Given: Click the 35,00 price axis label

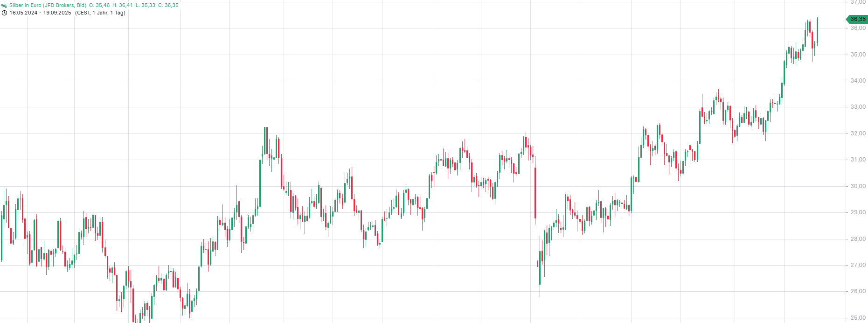Looking at the screenshot, I should tap(858, 55).
